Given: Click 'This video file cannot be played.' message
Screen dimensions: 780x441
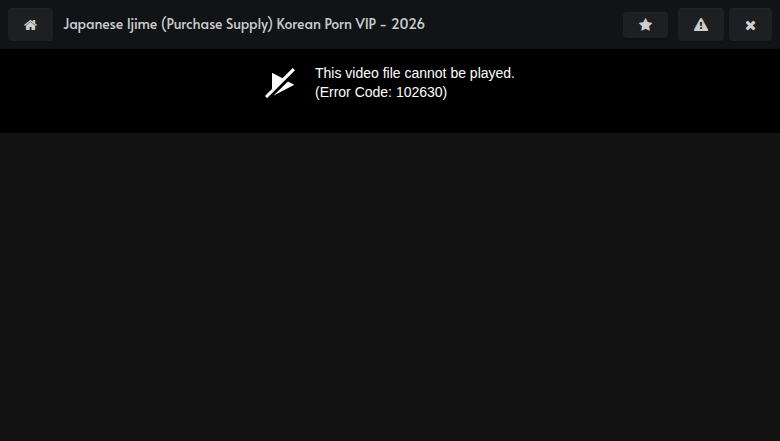Looking at the screenshot, I should 414,73.
